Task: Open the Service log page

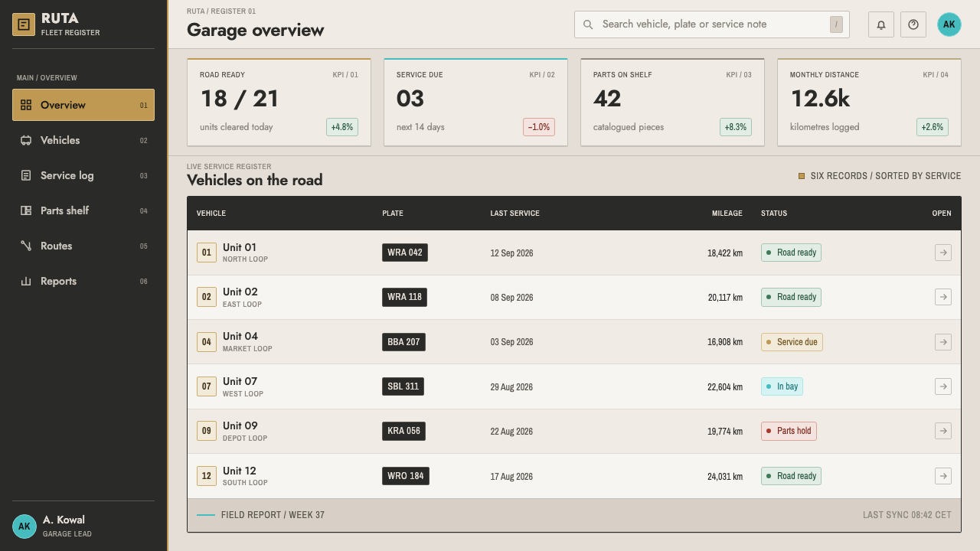Action: coord(83,175)
